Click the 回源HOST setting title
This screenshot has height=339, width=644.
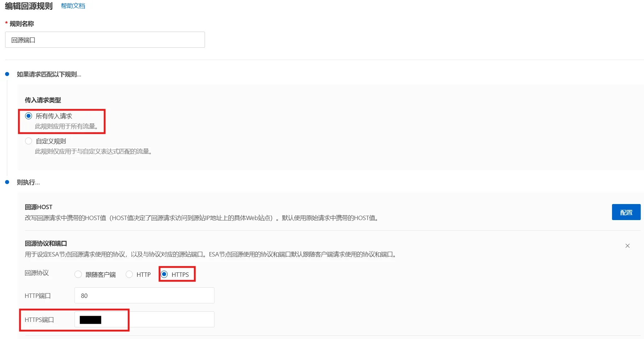pyautogui.click(x=39, y=207)
